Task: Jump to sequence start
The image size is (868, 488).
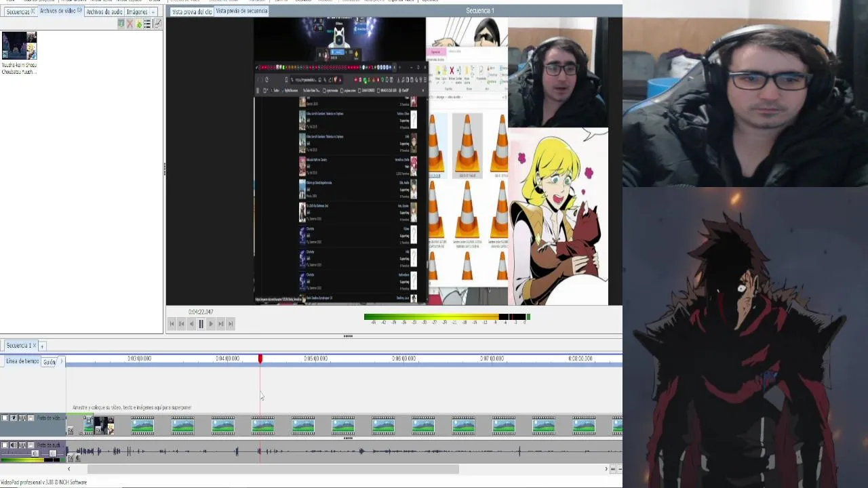Action: tap(172, 324)
